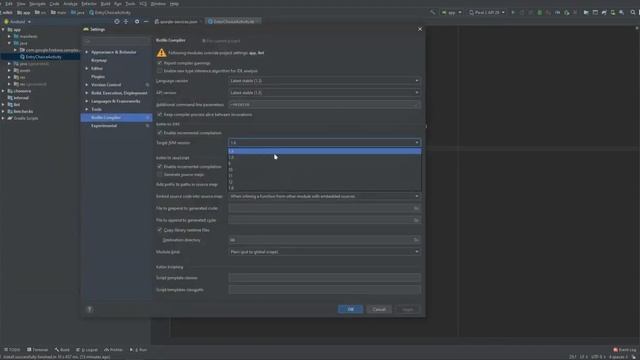The width and height of the screenshot is (640, 360).
Task: Toggle Kotlin to JavaScript incremental compilation checkbox
Action: point(160,167)
